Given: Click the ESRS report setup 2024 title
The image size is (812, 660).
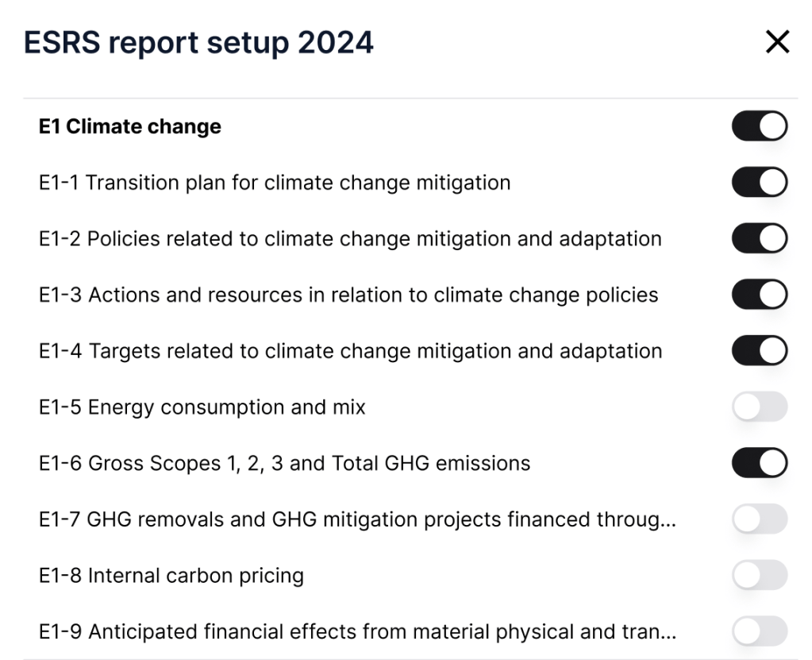Looking at the screenshot, I should (198, 43).
